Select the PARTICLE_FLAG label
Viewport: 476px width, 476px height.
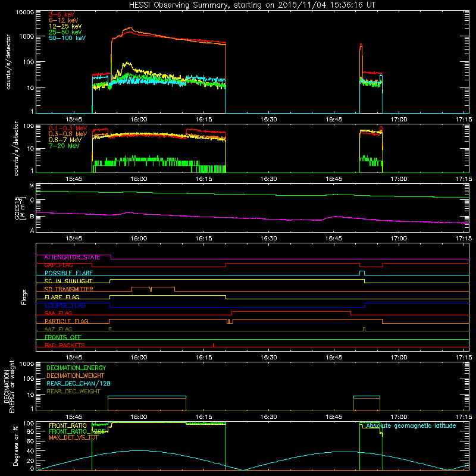(67, 321)
